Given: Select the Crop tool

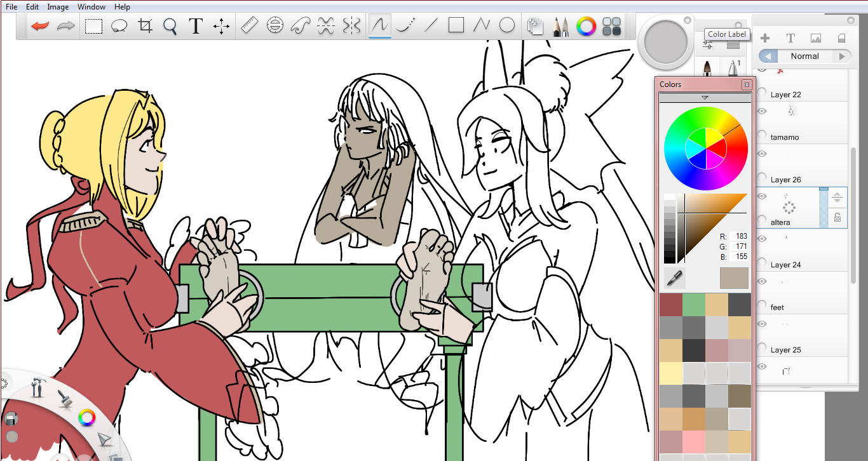Looking at the screenshot, I should (x=146, y=26).
